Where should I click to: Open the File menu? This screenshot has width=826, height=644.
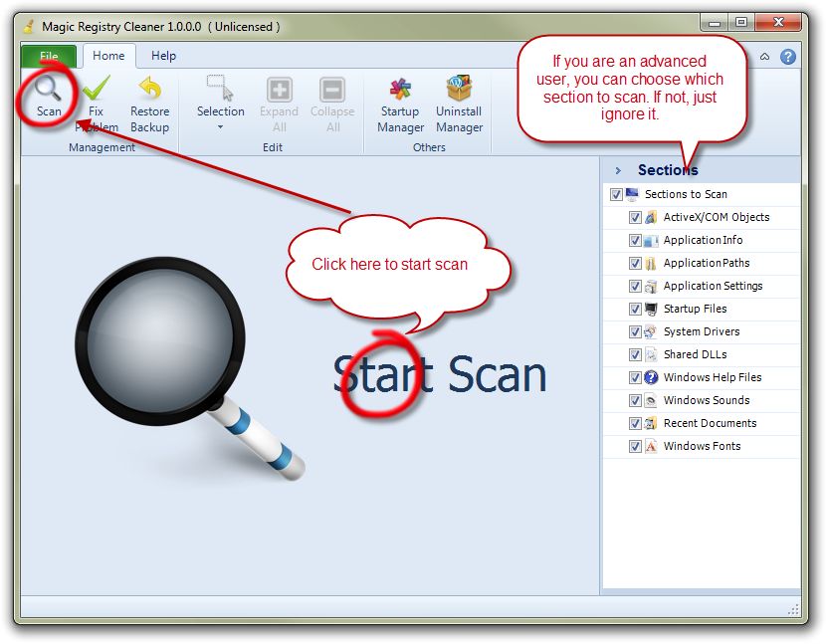49,57
